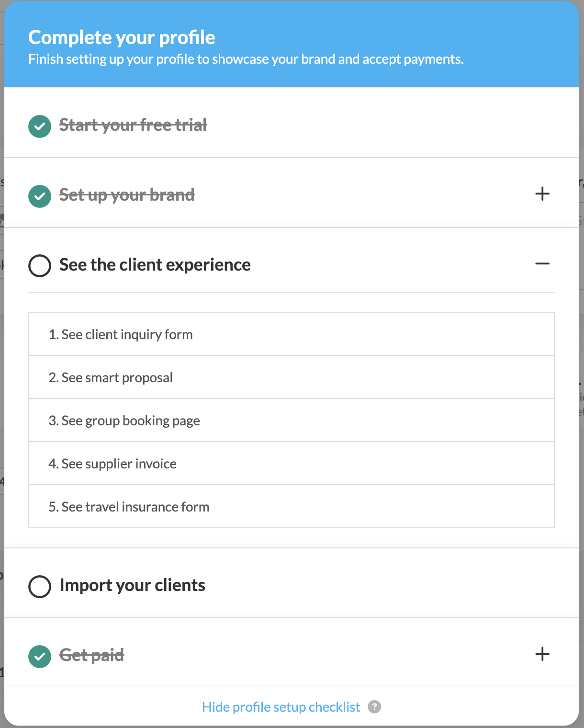Choose See supplier invoice step
This screenshot has height=728, width=584.
112,464
